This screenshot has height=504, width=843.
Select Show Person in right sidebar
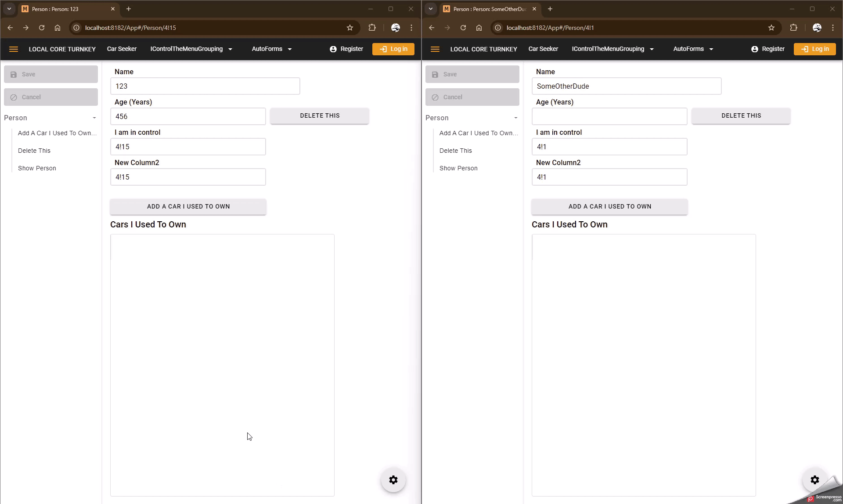tap(458, 168)
